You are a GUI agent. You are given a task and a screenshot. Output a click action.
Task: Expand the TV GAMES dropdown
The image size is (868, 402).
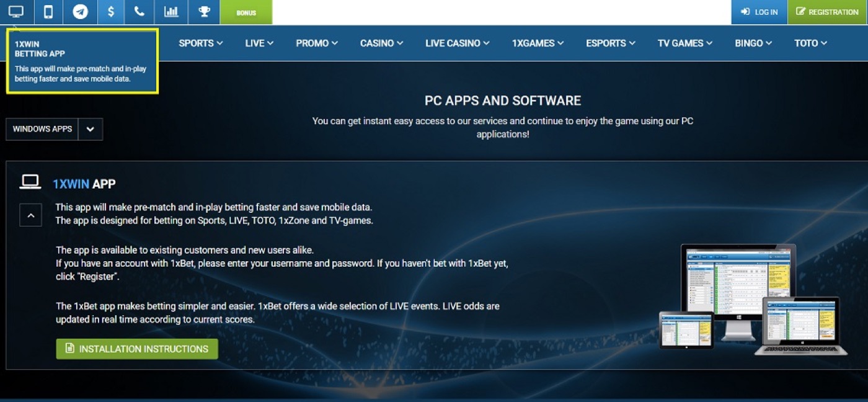685,43
